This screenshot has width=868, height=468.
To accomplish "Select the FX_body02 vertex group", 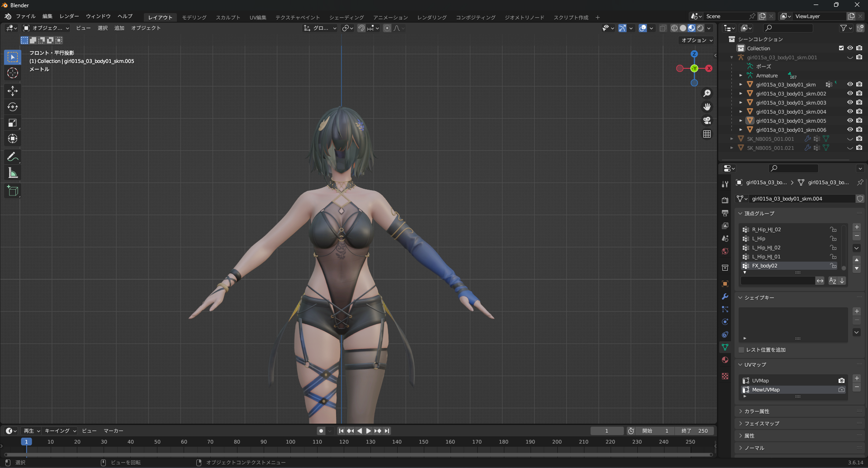I will pos(789,266).
